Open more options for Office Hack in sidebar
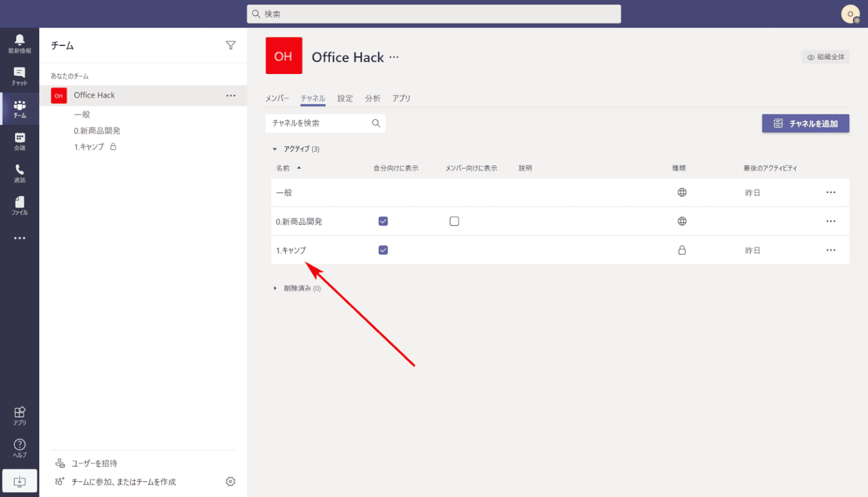Image resolution: width=868 pixels, height=497 pixels. [x=231, y=96]
